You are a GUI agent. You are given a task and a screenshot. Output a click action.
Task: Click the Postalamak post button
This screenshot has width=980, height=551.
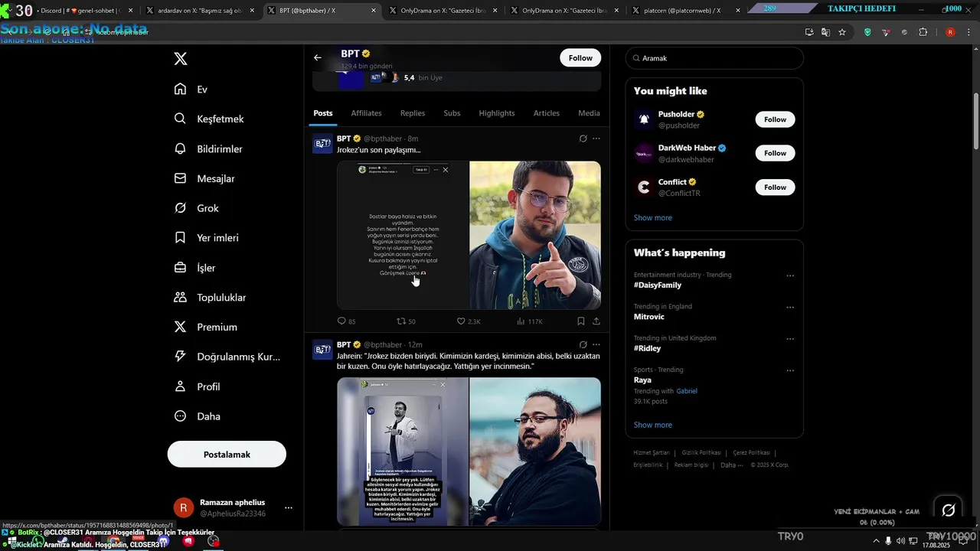point(227,455)
